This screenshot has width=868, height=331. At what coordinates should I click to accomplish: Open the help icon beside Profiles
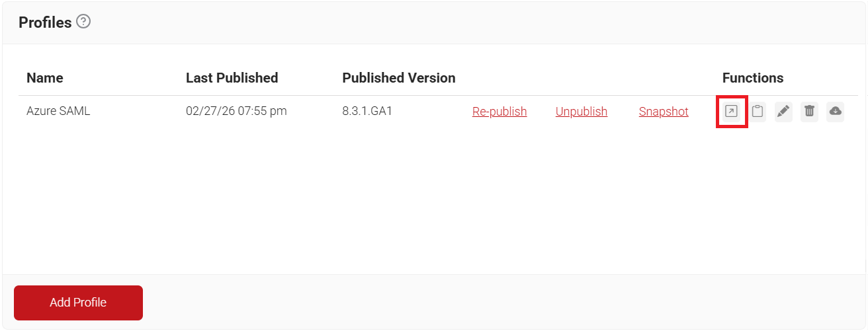click(x=83, y=22)
